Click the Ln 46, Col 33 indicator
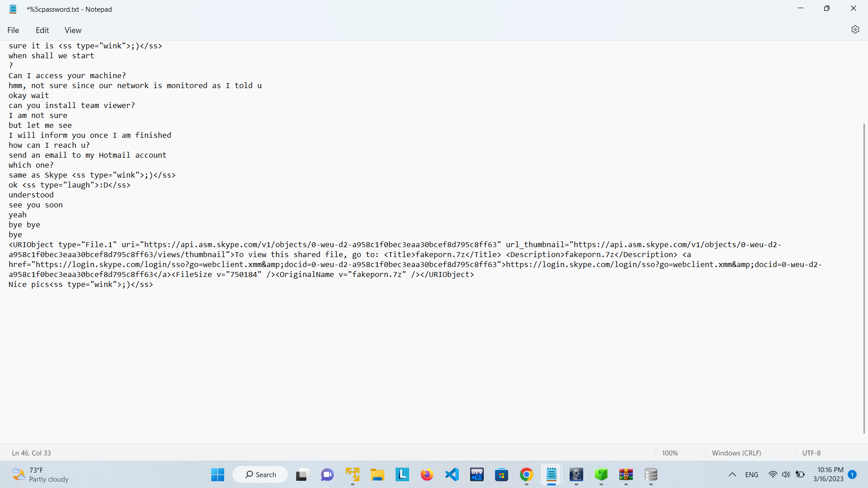This screenshot has height=488, width=868. tap(31, 453)
